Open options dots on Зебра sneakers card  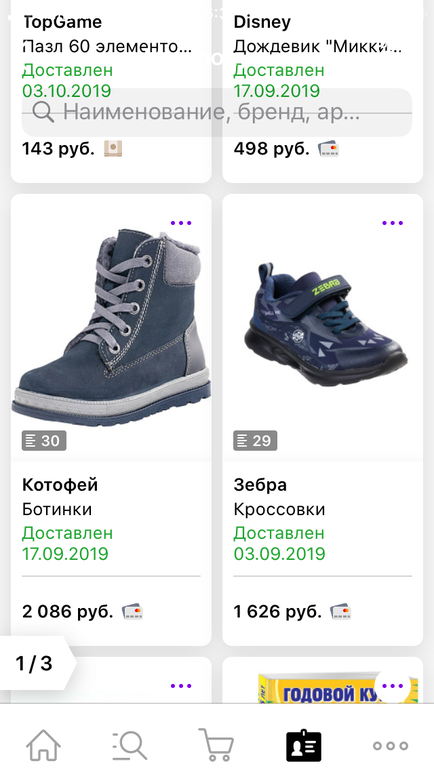[x=392, y=223]
